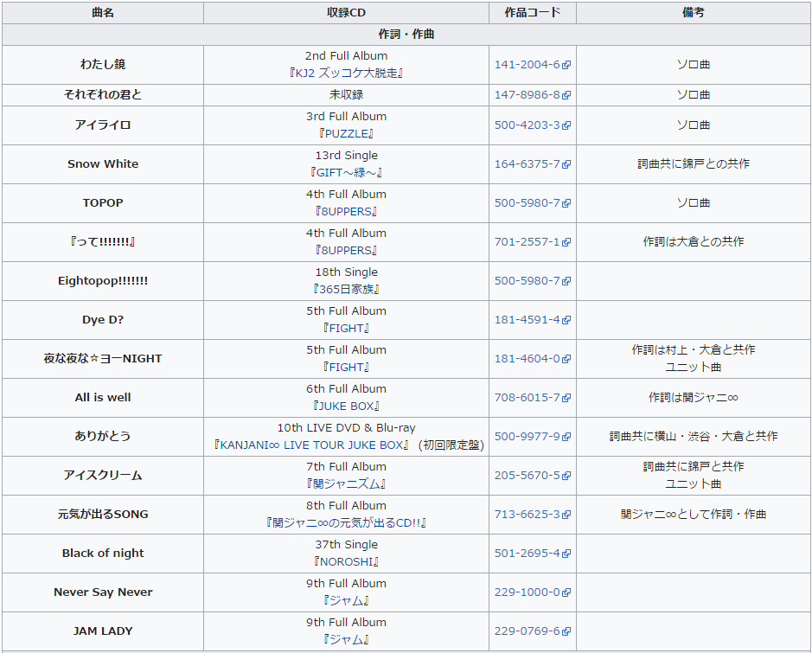Open FIGHT link in 夜な夜な☆ヨーNIGHT row
The width and height of the screenshot is (812, 653).
(x=346, y=368)
